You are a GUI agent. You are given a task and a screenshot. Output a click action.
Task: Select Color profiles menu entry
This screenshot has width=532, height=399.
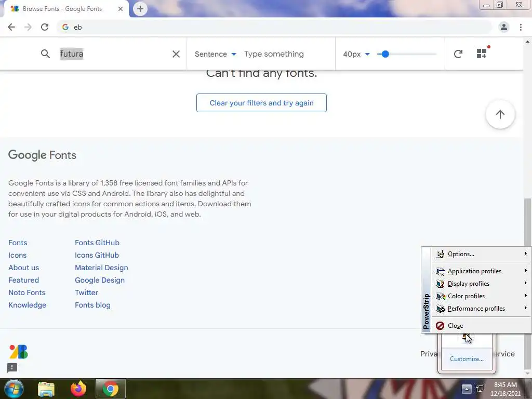(481, 296)
